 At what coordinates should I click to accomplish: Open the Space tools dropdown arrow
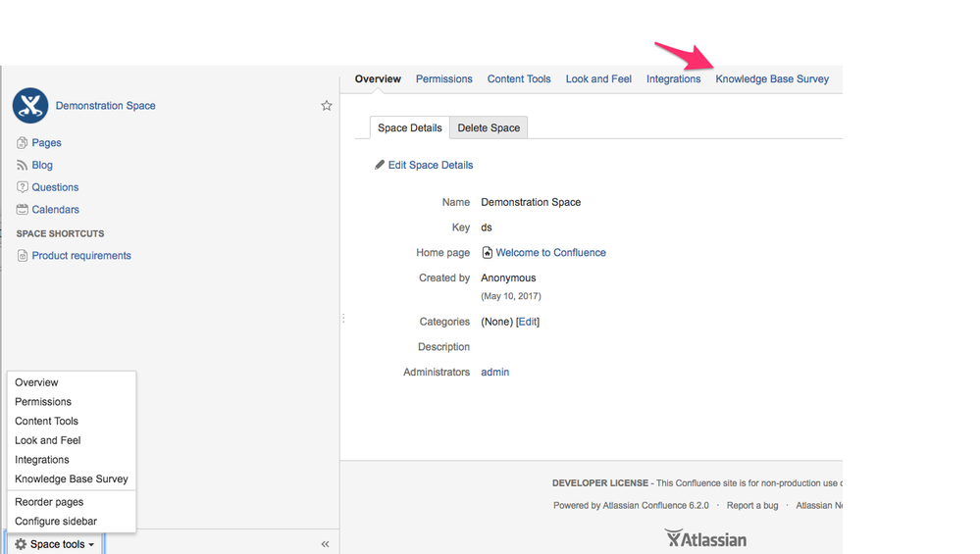click(x=91, y=544)
